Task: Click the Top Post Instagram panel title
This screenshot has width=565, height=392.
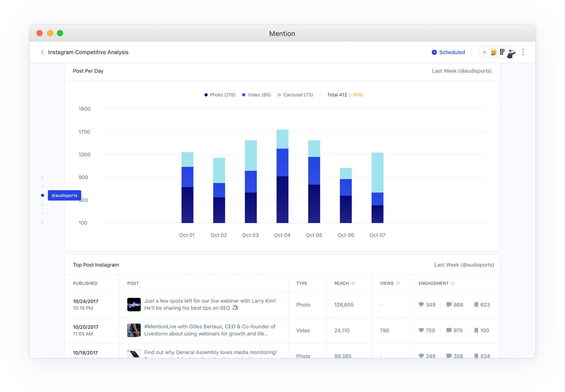Action: pyautogui.click(x=96, y=265)
